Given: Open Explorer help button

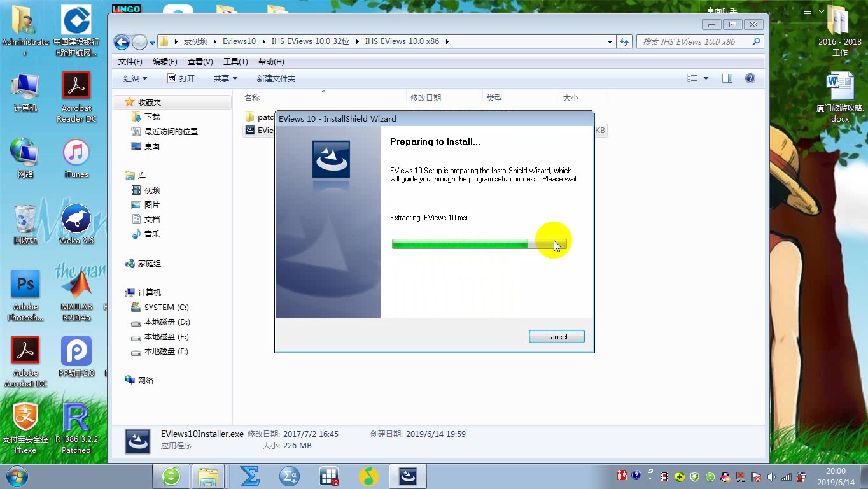Looking at the screenshot, I should pyautogui.click(x=750, y=78).
